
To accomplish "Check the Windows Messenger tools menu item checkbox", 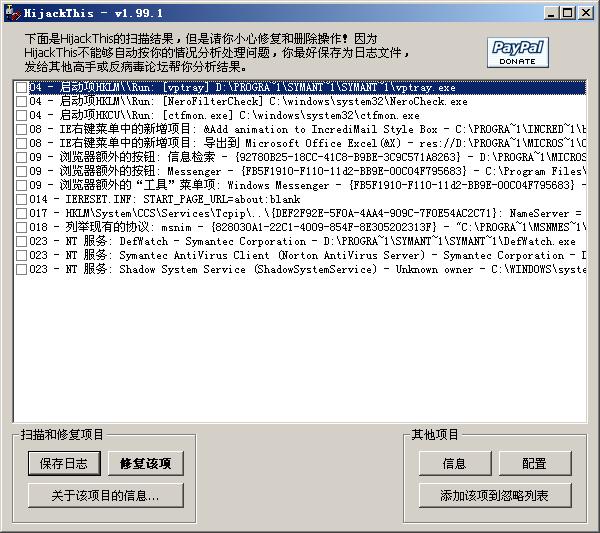I will (x=21, y=185).
